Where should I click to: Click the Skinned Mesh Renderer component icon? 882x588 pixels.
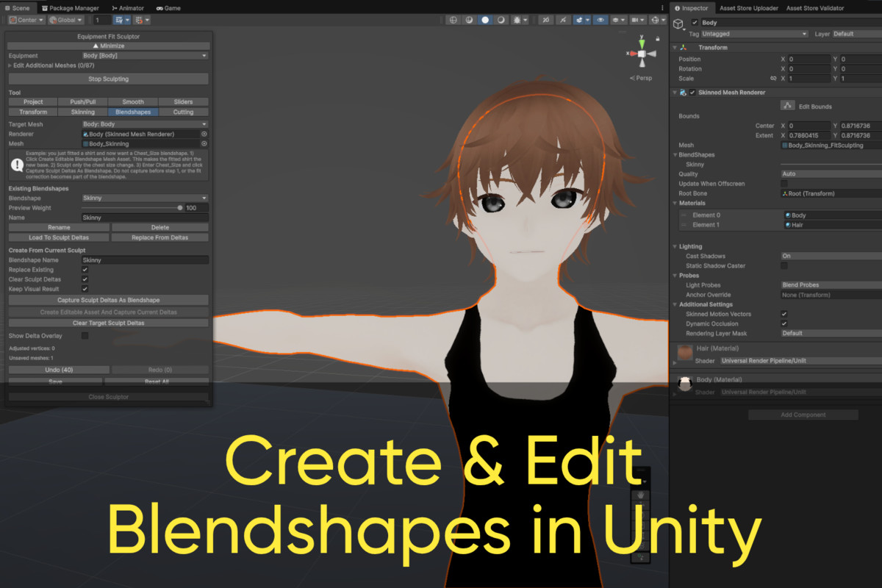pos(684,93)
